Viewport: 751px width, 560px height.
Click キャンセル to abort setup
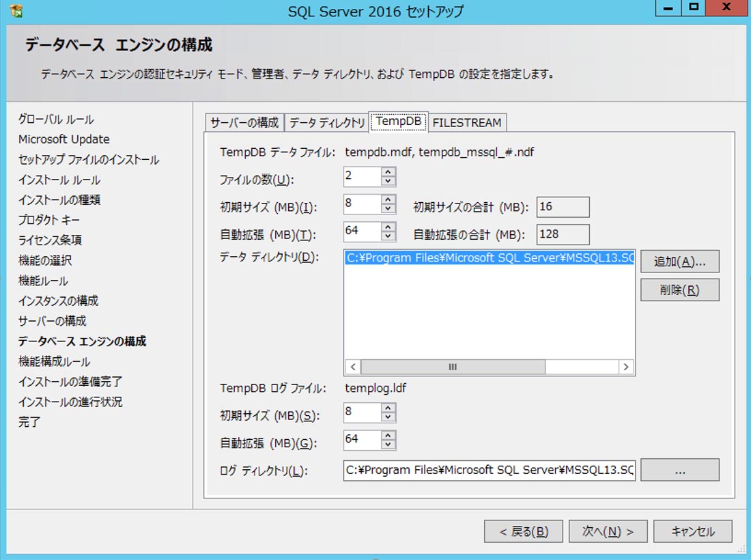pos(692,531)
